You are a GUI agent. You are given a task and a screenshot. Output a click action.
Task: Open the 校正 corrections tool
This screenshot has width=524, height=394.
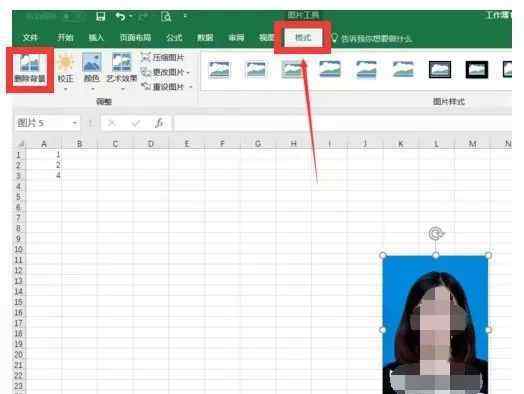click(66, 71)
